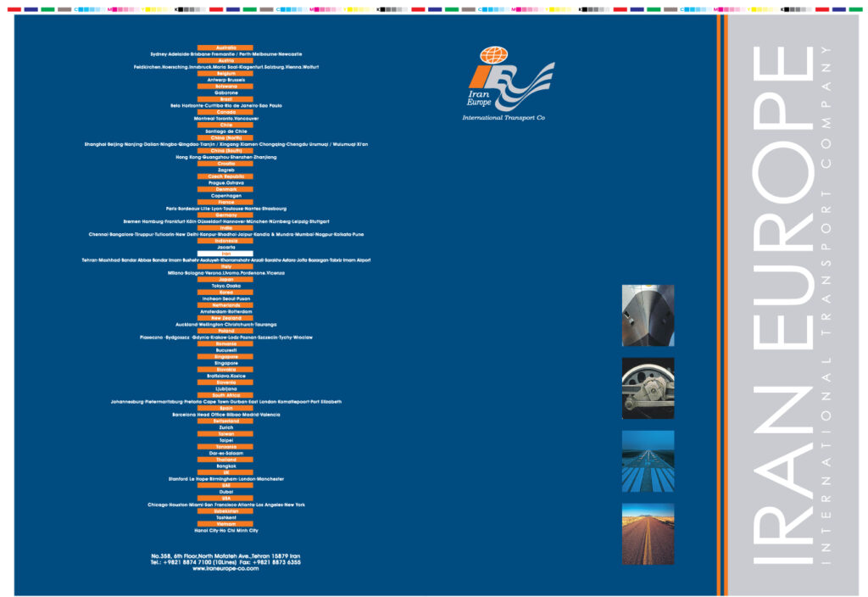Click the orange "Slovakia" country label

point(225,370)
